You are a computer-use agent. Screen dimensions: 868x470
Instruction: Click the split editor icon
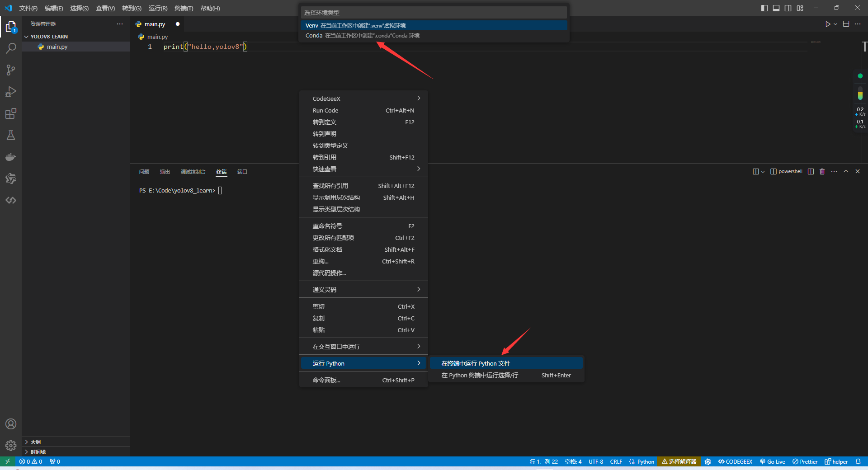pyautogui.click(x=846, y=24)
